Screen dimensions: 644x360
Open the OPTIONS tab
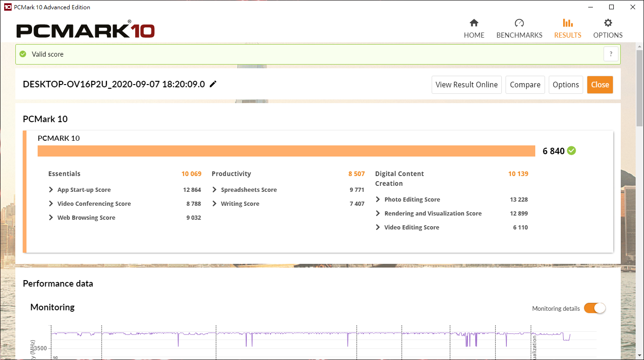tap(608, 29)
